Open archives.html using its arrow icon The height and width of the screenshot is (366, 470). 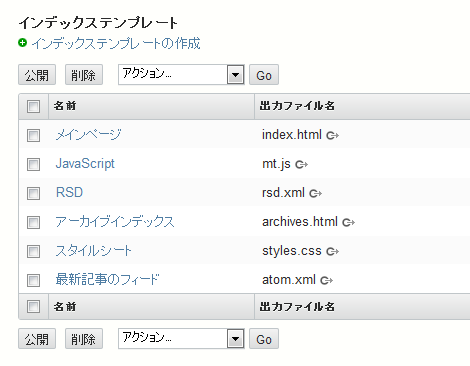(348, 222)
